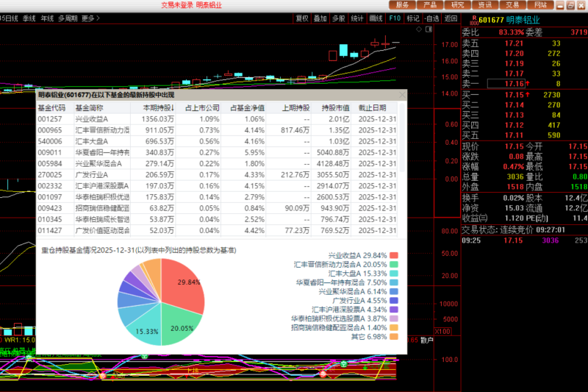Select fund row 001097 华泰柏瑞积极优选
588x392 pixels.
(x=217, y=197)
